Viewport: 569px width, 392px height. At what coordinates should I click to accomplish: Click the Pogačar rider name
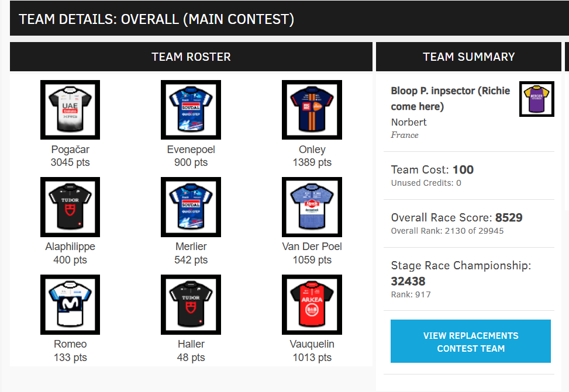click(70, 150)
